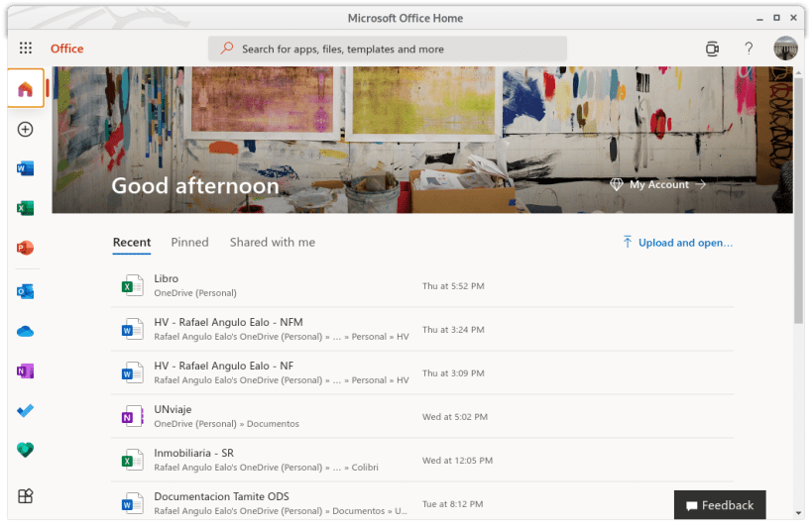812x527 pixels.
Task: Open Documentacion Tamite ODS document
Action: coord(221,496)
